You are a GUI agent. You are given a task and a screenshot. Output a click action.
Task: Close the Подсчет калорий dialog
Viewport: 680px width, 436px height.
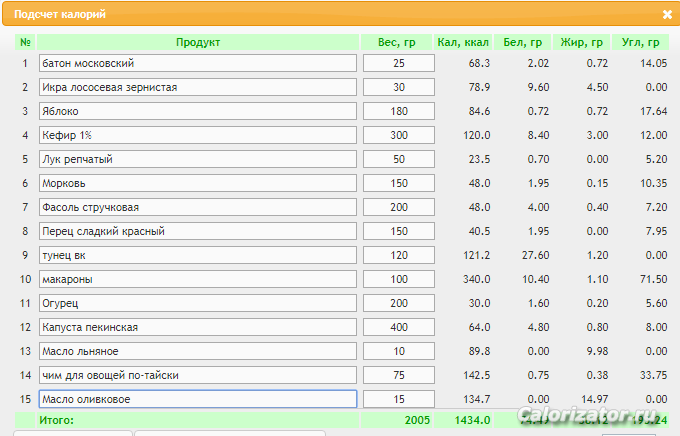pos(667,15)
